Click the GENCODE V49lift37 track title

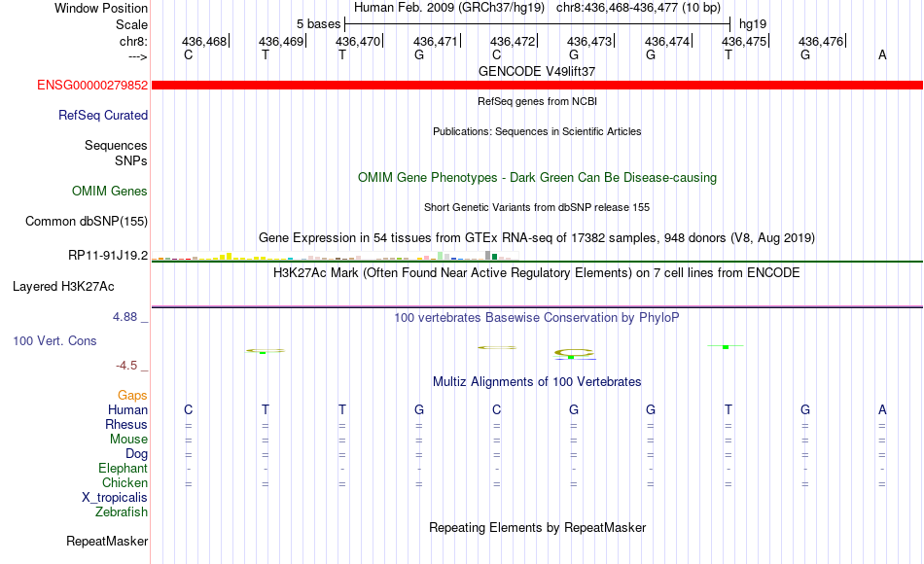[537, 71]
